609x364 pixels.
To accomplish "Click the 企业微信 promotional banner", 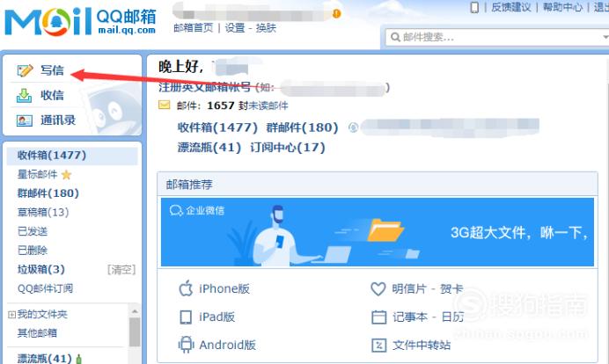I will click(x=378, y=232).
